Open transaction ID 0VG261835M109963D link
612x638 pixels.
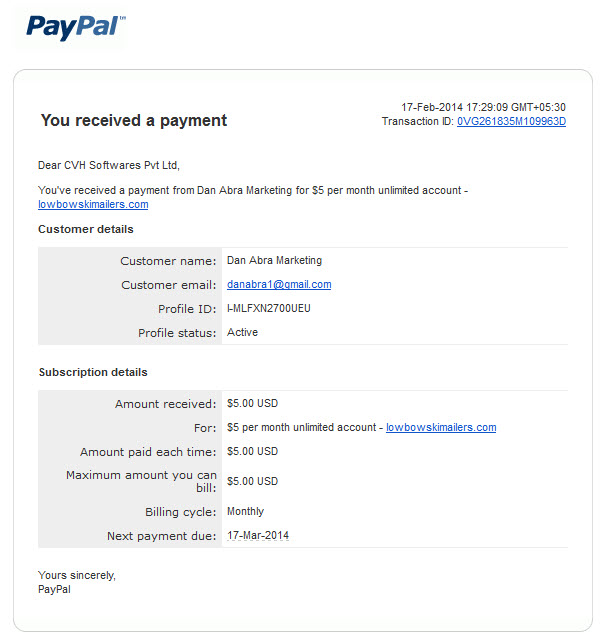tap(511, 121)
